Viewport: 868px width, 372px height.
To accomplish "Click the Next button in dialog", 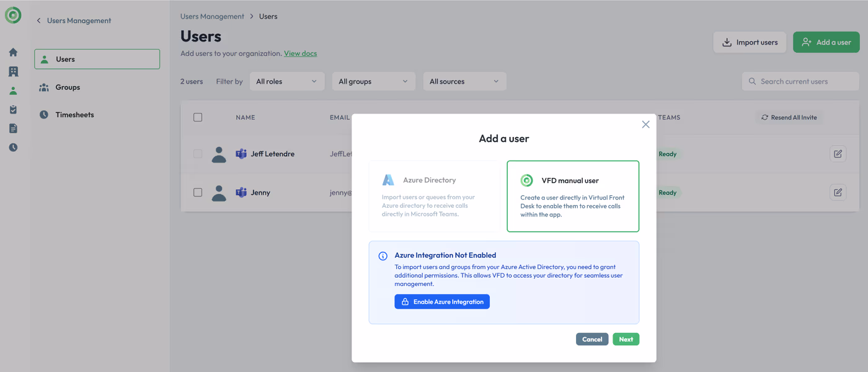I will click(626, 339).
